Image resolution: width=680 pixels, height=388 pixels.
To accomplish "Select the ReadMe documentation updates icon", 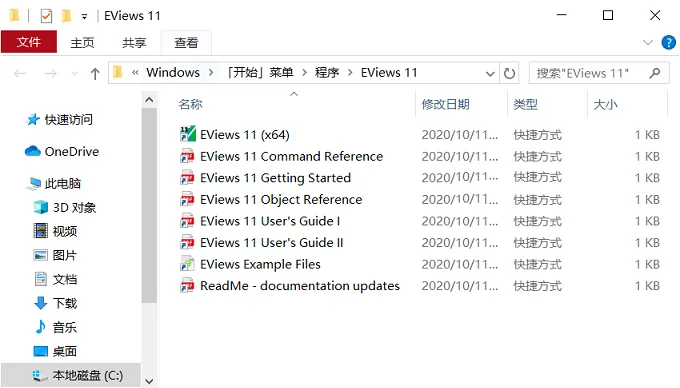I will 187,286.
